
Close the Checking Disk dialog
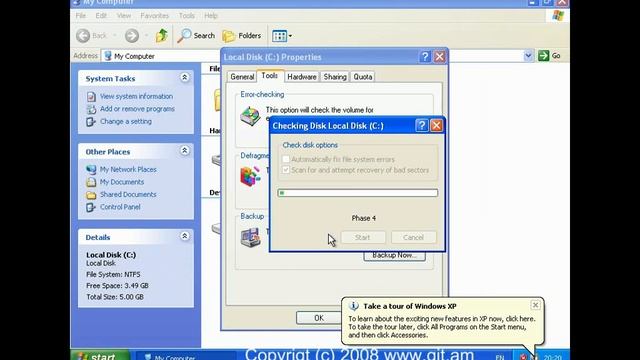tap(436, 125)
